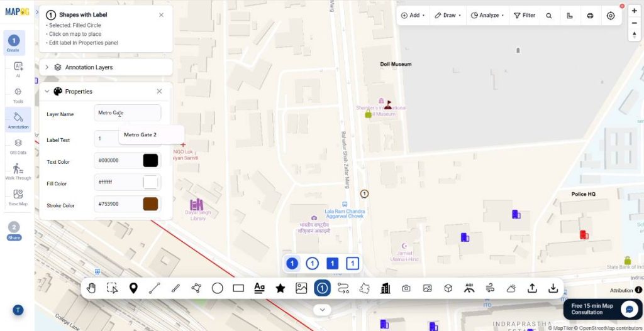Open the brown Stroke Color swatch
Screen dimensions: 644x331
point(150,204)
